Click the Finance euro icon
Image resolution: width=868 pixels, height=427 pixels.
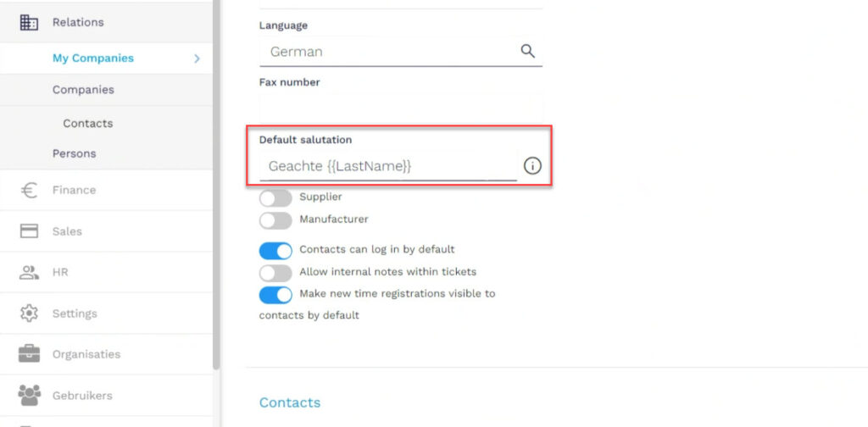[29, 191]
